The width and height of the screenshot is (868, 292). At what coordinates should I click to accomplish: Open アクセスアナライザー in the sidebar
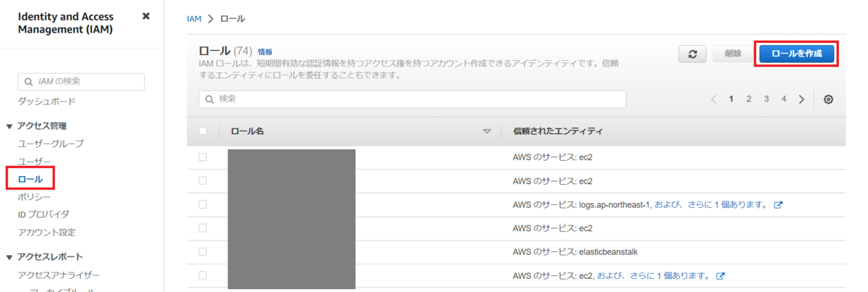point(59,275)
